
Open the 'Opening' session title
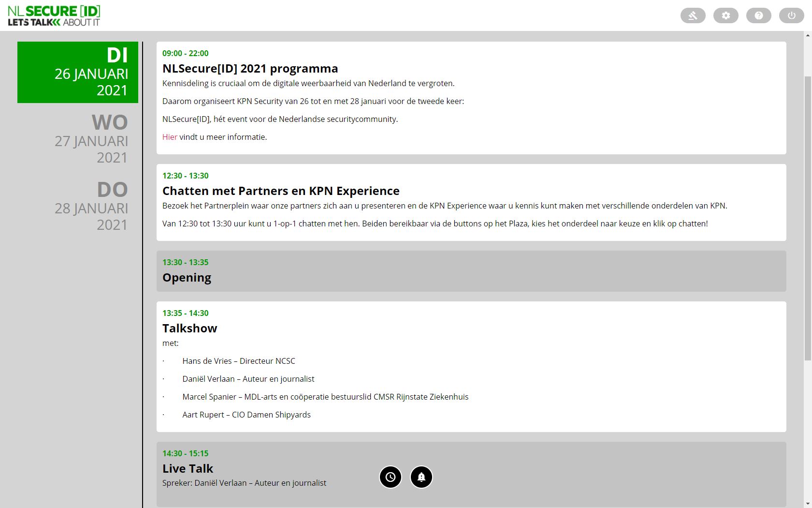187,278
